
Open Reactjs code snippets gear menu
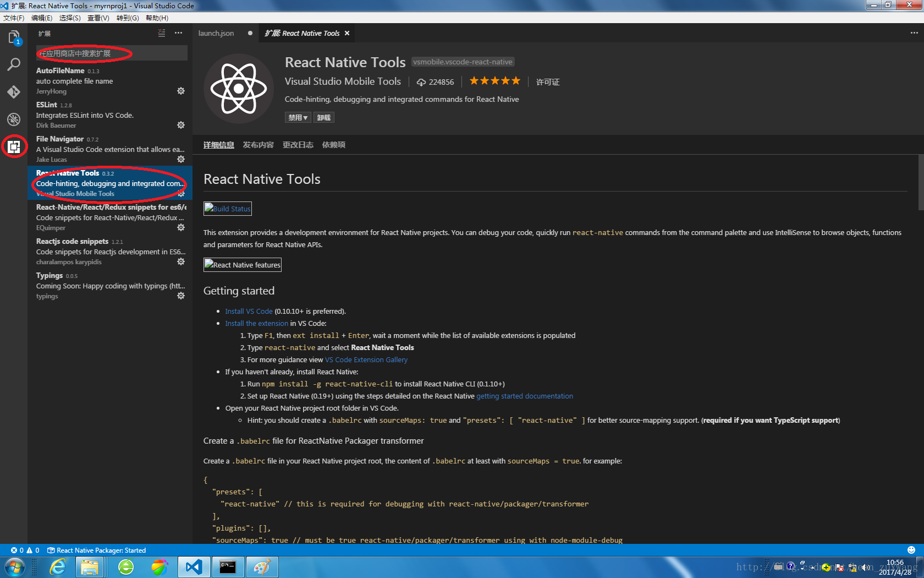point(181,261)
